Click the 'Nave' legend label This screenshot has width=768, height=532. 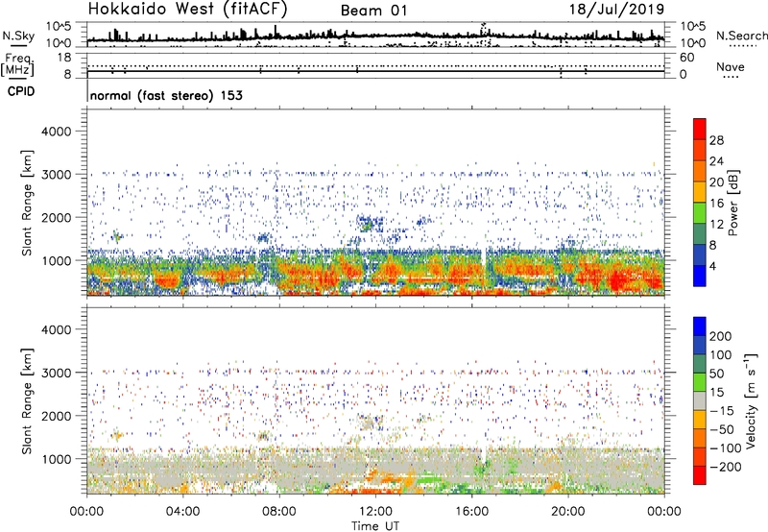(731, 67)
